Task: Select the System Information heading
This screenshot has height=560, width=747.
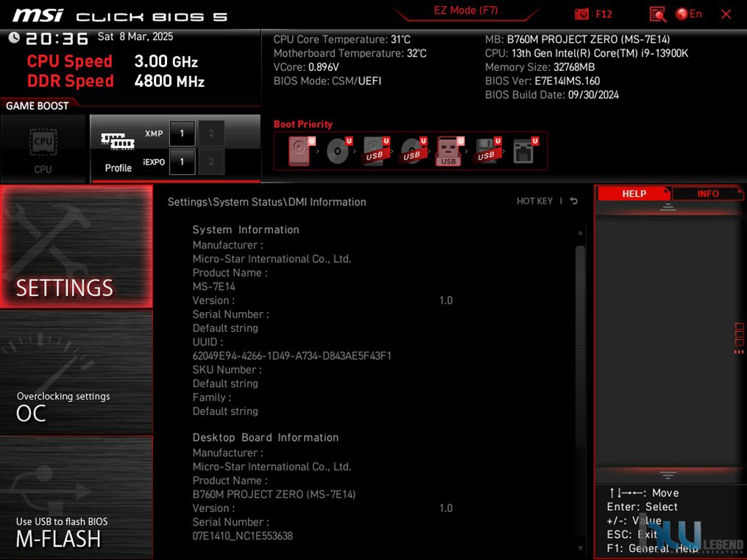Action: tap(246, 230)
